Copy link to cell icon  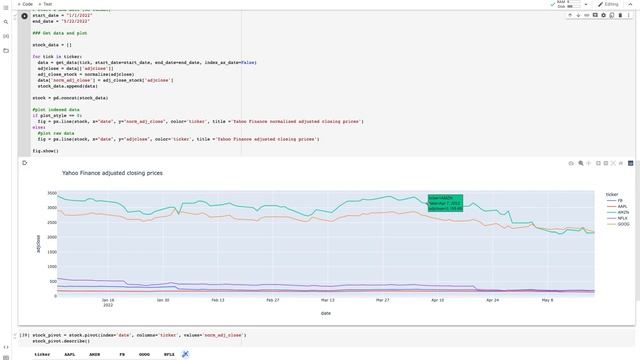pyautogui.click(x=587, y=16)
